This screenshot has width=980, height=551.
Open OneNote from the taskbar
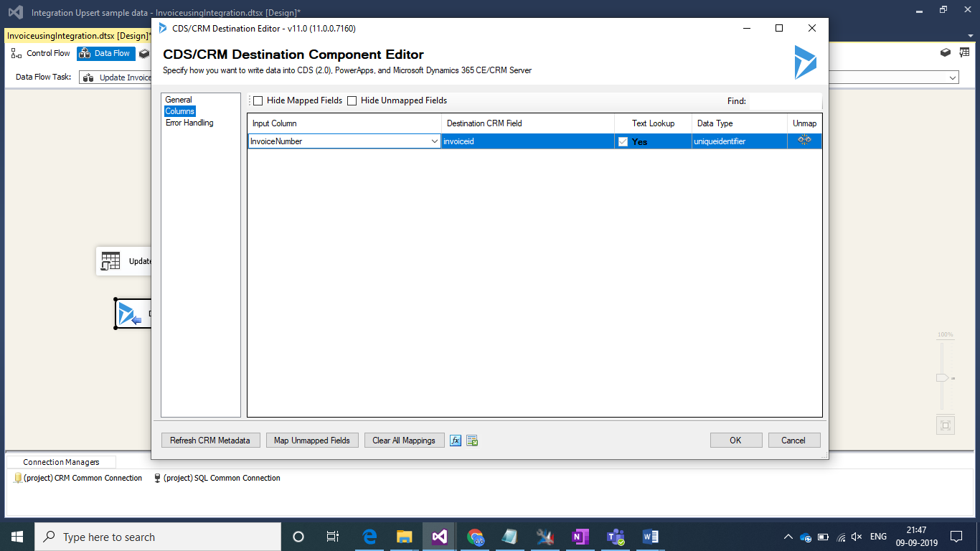point(580,537)
